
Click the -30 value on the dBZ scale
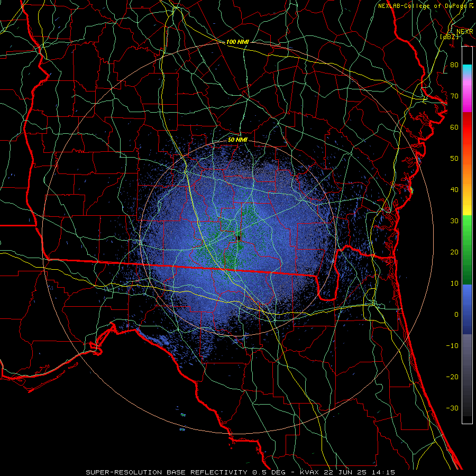click(x=452, y=408)
